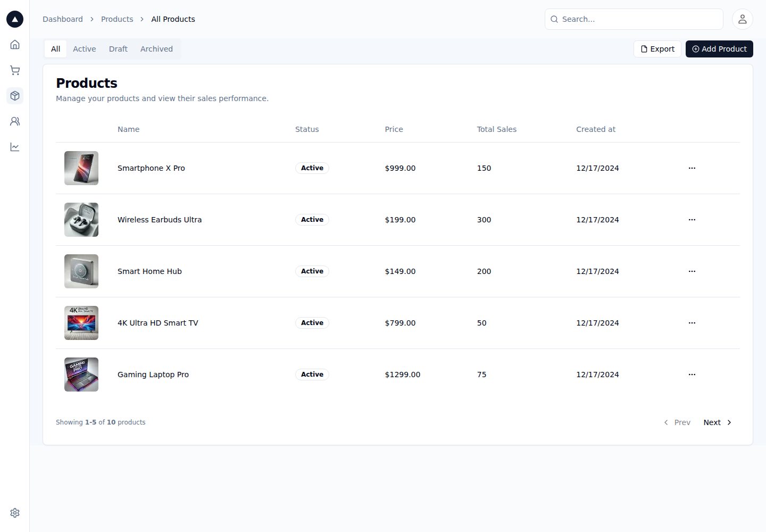Click the Wireless Earbuds Ultra thumbnail
Image resolution: width=766 pixels, height=532 pixels.
click(x=81, y=220)
